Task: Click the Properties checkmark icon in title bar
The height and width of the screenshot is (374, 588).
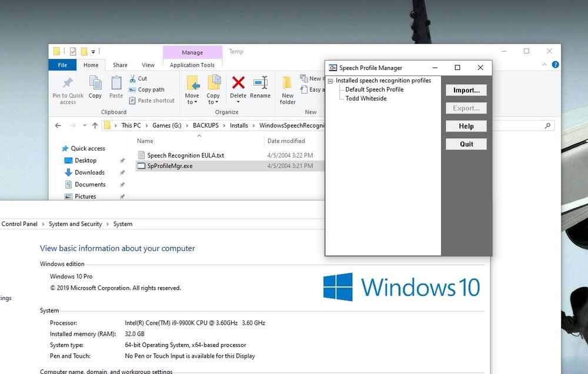Action: coord(73,51)
